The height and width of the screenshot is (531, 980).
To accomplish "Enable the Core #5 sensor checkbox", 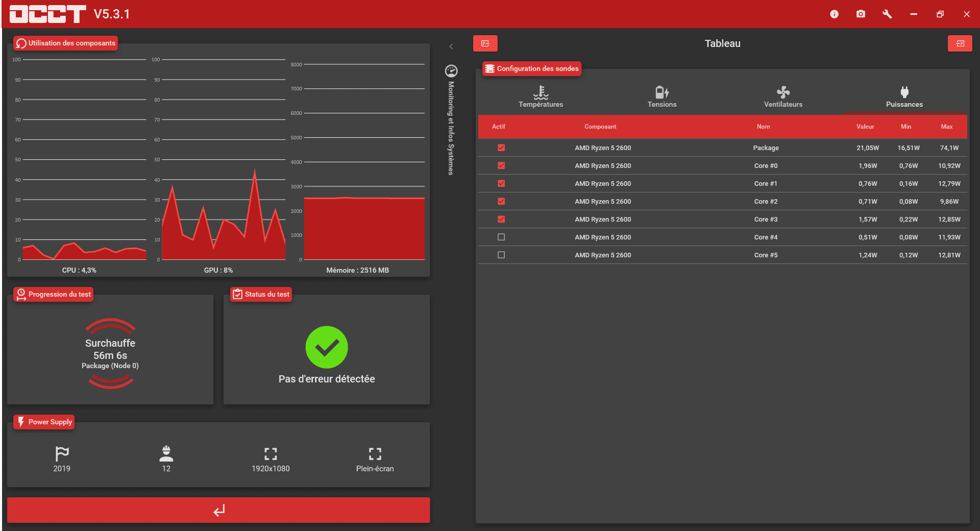I will (x=501, y=255).
